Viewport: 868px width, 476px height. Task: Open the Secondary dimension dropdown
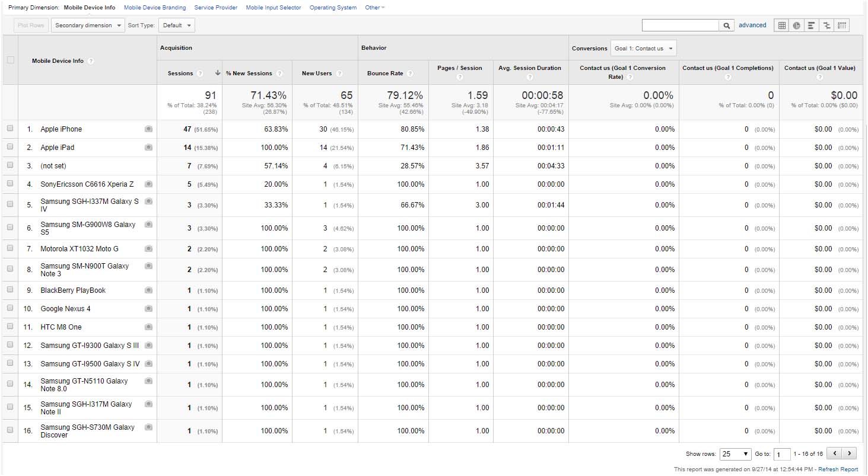click(x=88, y=25)
